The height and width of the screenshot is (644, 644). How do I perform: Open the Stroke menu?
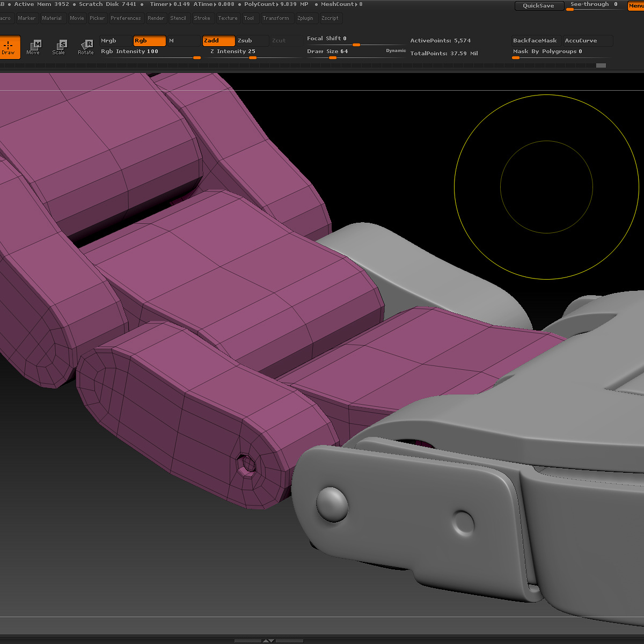(202, 18)
